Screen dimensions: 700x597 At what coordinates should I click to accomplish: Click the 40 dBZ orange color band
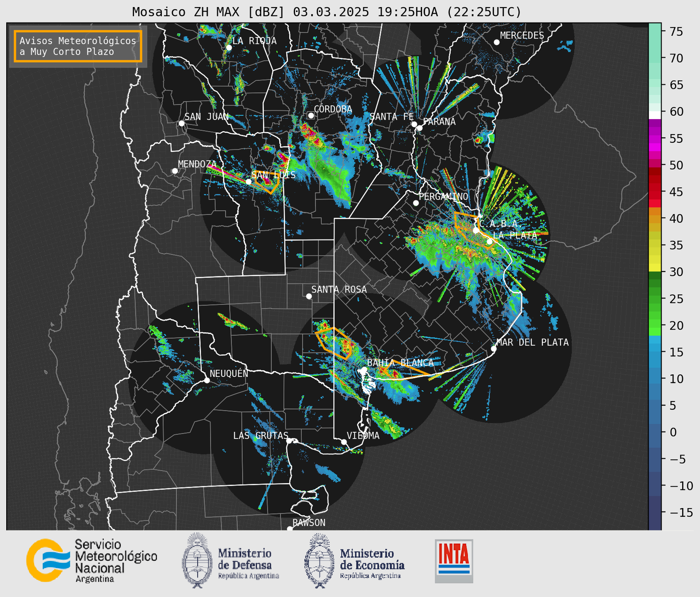[654, 219]
